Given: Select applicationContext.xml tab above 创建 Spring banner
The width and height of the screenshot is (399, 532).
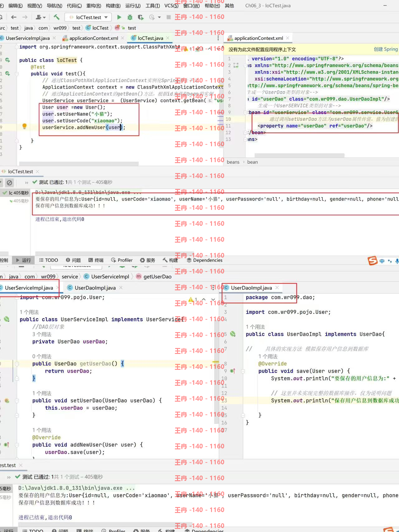Looking at the screenshot, I should click(x=259, y=38).
